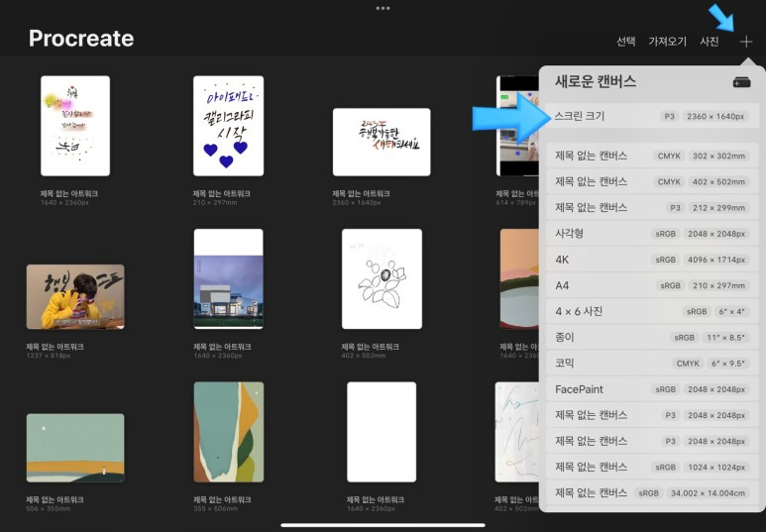Tap 가져오기 to import a file

pyautogui.click(x=667, y=42)
